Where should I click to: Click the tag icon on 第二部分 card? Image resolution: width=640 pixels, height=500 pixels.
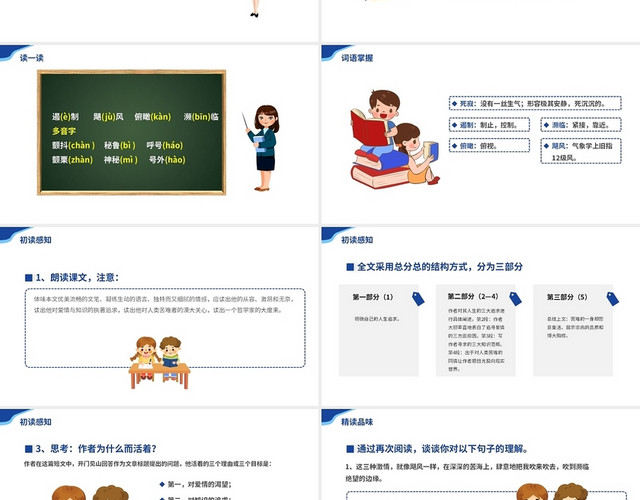pos(516,299)
